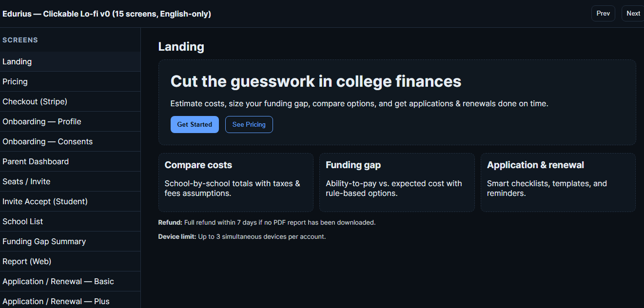Open Onboarding — Consents screen
This screenshot has width=644, height=308.
[x=70, y=142]
